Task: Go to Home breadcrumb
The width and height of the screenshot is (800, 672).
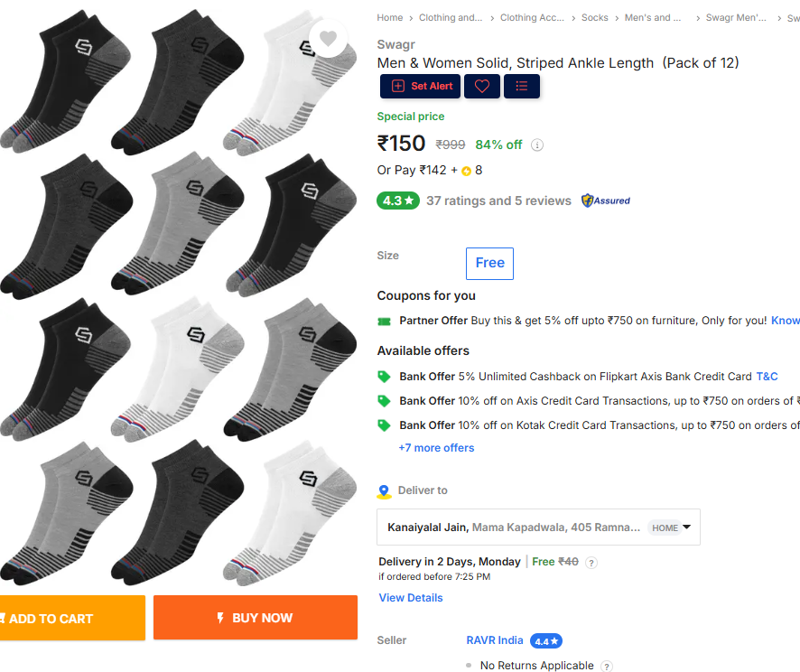Action: (390, 17)
